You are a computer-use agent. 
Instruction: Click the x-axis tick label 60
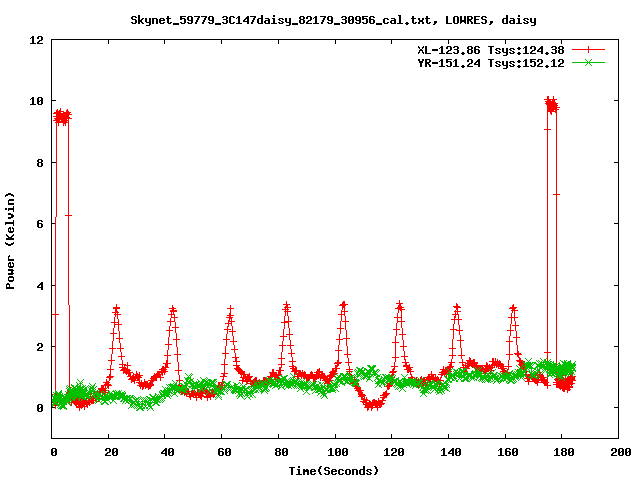(x=224, y=452)
